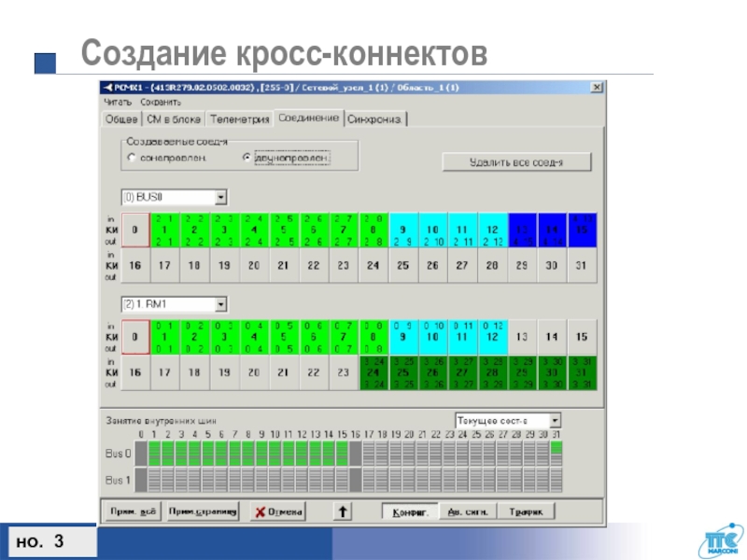
Task: Select grey channel 13 cell in RM1 grid
Action: tap(522, 337)
